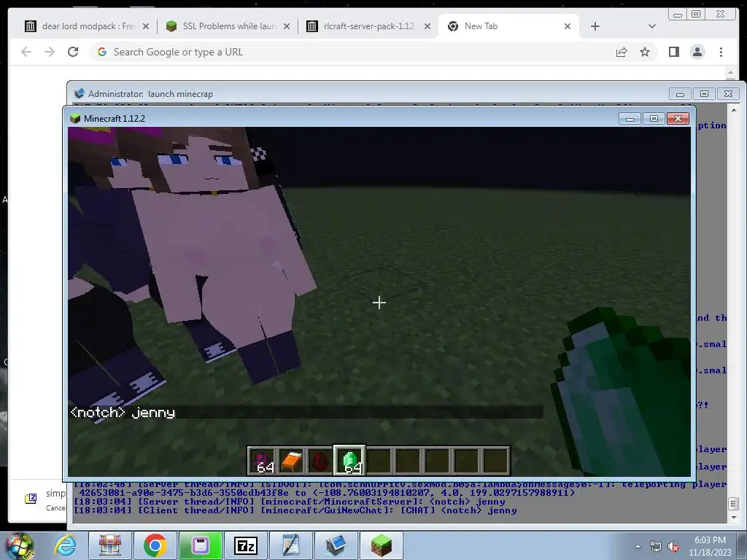Open the clock showing 6:03 PM
This screenshot has height=560, width=747.
click(710, 546)
